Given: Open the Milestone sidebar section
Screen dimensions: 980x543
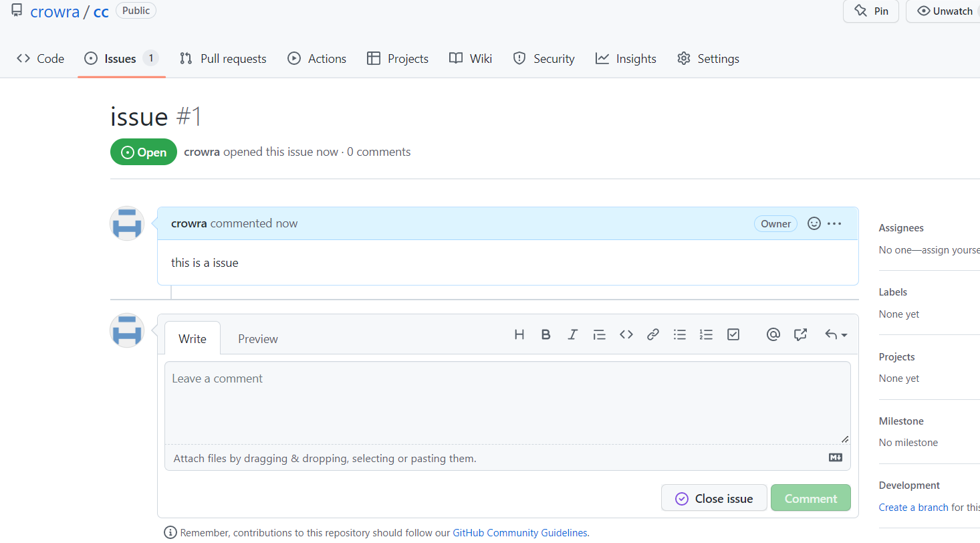Looking at the screenshot, I should (x=901, y=421).
